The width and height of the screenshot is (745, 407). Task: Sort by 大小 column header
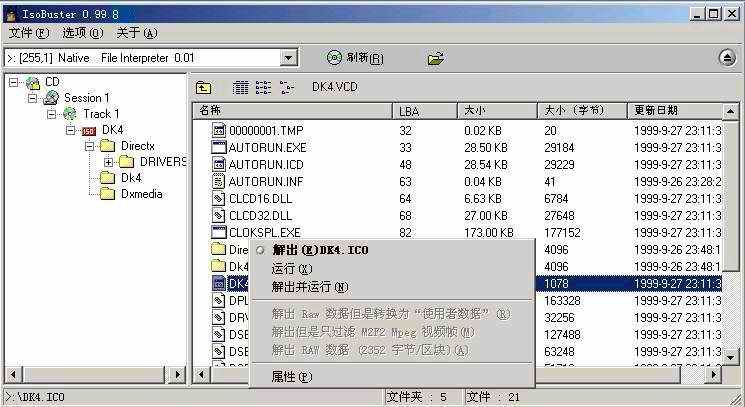tap(497, 111)
